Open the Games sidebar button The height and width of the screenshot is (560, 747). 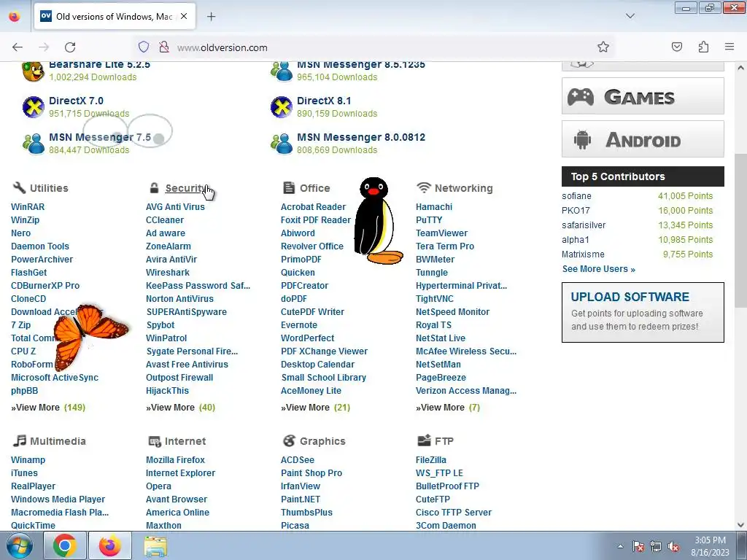pyautogui.click(x=643, y=96)
